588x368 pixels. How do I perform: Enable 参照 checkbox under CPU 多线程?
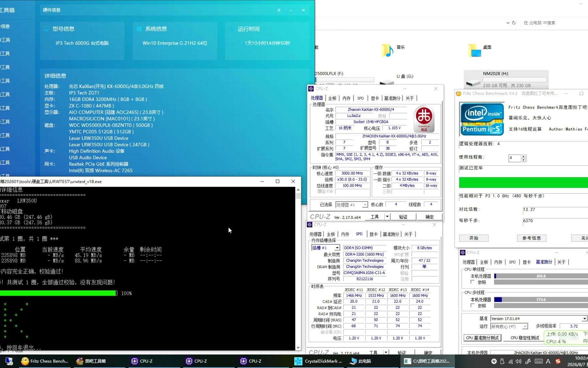pyautogui.click(x=472, y=305)
